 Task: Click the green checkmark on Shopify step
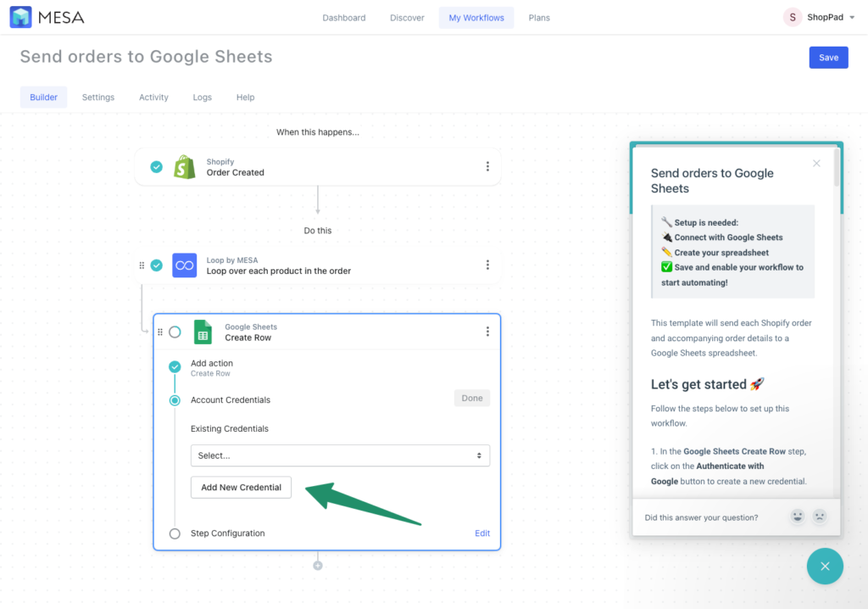coord(157,167)
